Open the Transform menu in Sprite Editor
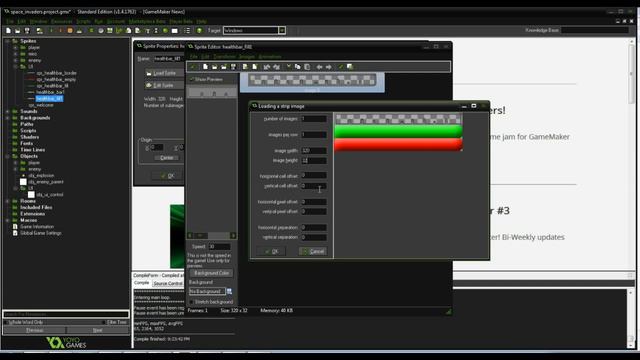640x360 pixels. click(224, 57)
